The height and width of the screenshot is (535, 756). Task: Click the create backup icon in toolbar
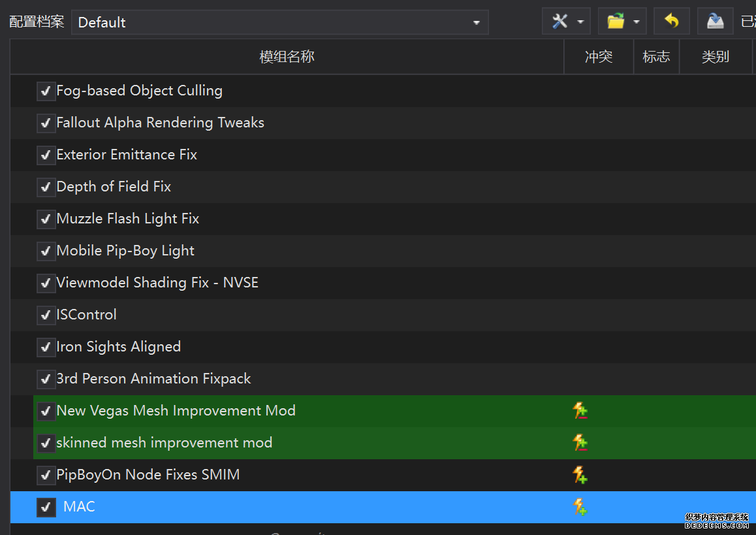(715, 22)
